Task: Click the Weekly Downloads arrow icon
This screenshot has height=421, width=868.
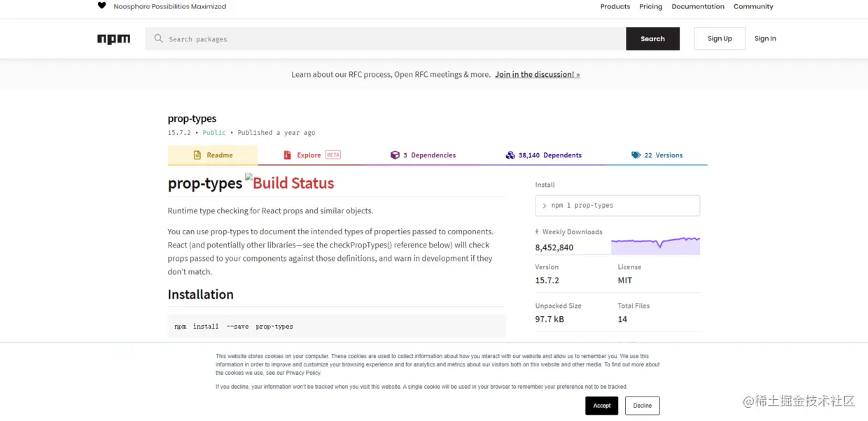Action: coord(537,231)
